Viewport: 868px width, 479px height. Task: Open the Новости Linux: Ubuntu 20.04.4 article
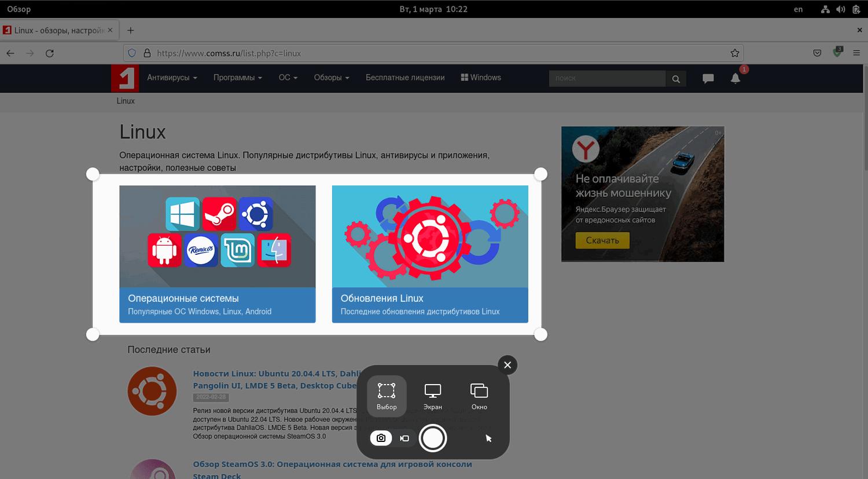point(275,379)
